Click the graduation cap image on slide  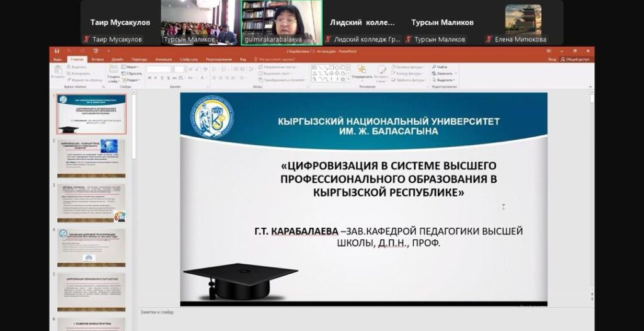pos(240,281)
